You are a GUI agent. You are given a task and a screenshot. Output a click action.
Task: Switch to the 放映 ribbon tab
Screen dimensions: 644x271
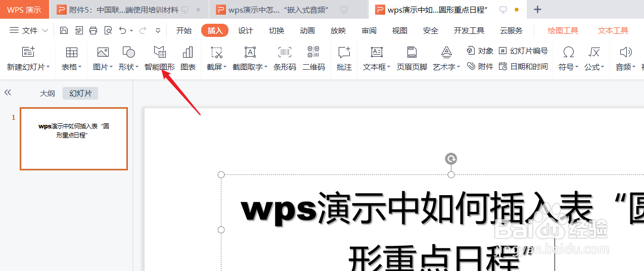[x=338, y=30]
